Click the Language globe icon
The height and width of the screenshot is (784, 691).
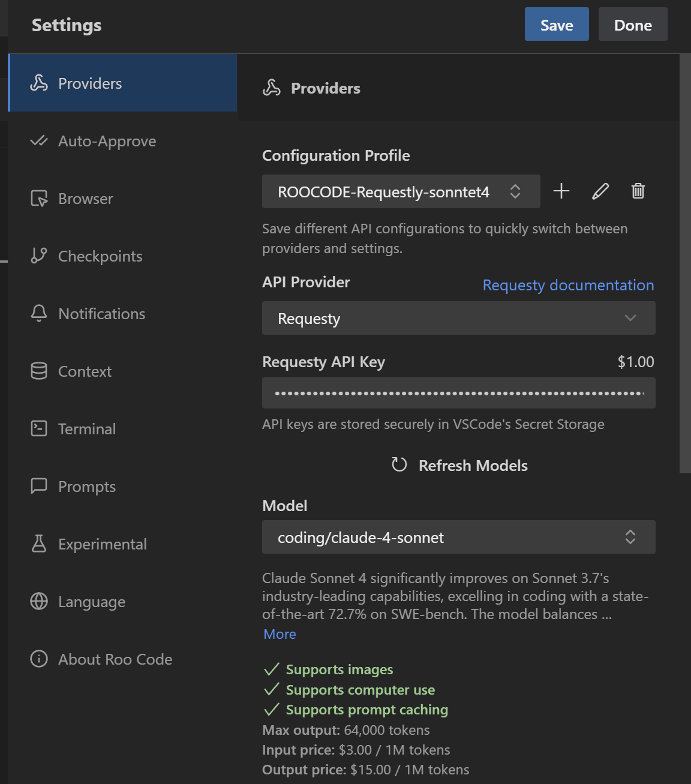39,601
